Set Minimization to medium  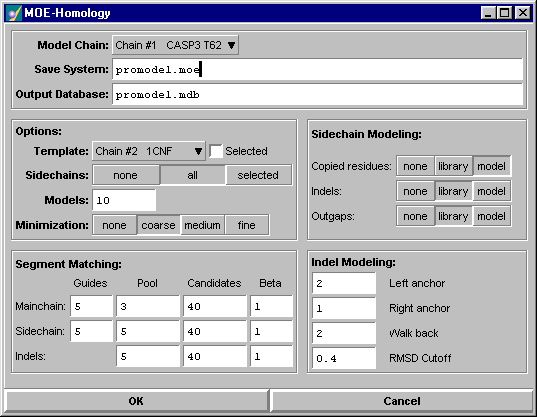pyautogui.click(x=202, y=225)
